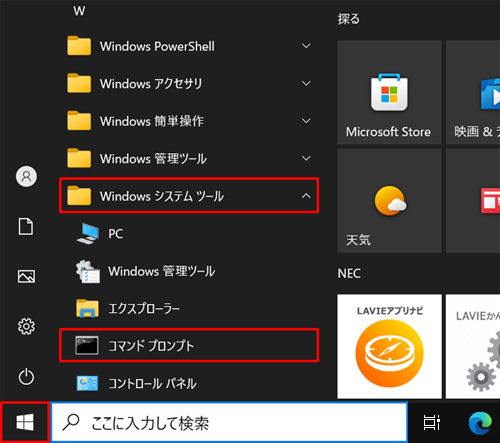The image size is (500, 443).
Task: Click the search magnifier icon
Action: click(71, 423)
